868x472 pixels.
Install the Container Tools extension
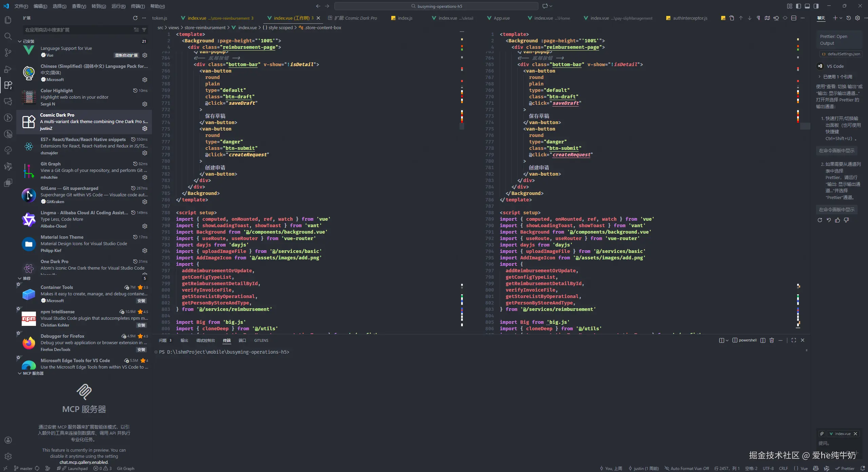click(x=141, y=301)
